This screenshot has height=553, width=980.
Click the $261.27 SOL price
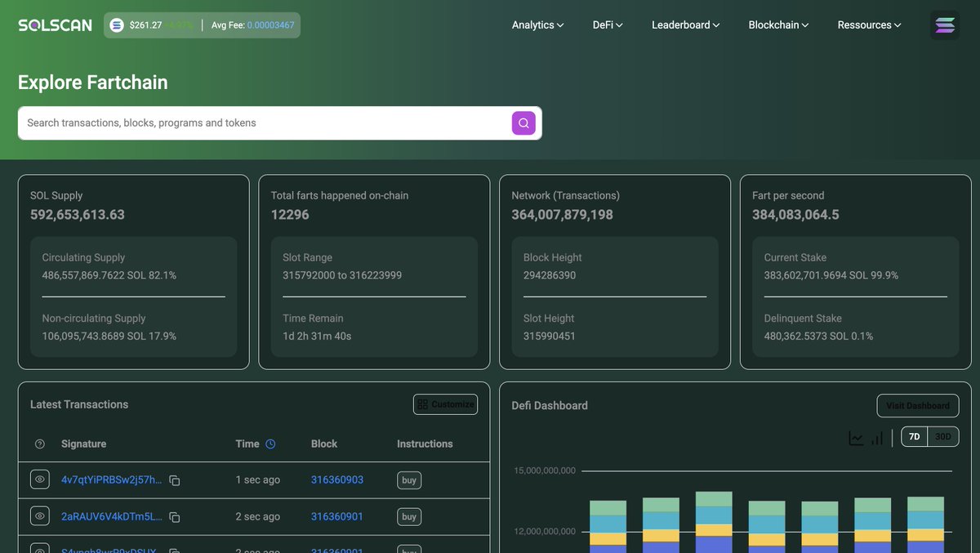click(145, 25)
